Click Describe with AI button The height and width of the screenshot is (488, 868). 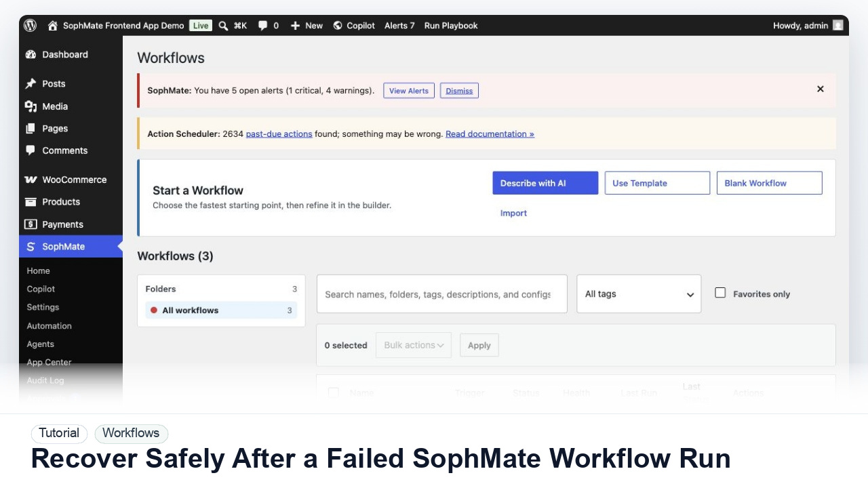(545, 183)
